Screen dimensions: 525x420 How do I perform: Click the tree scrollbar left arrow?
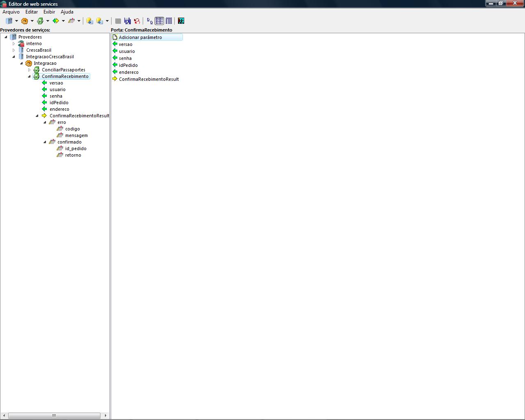click(4, 415)
